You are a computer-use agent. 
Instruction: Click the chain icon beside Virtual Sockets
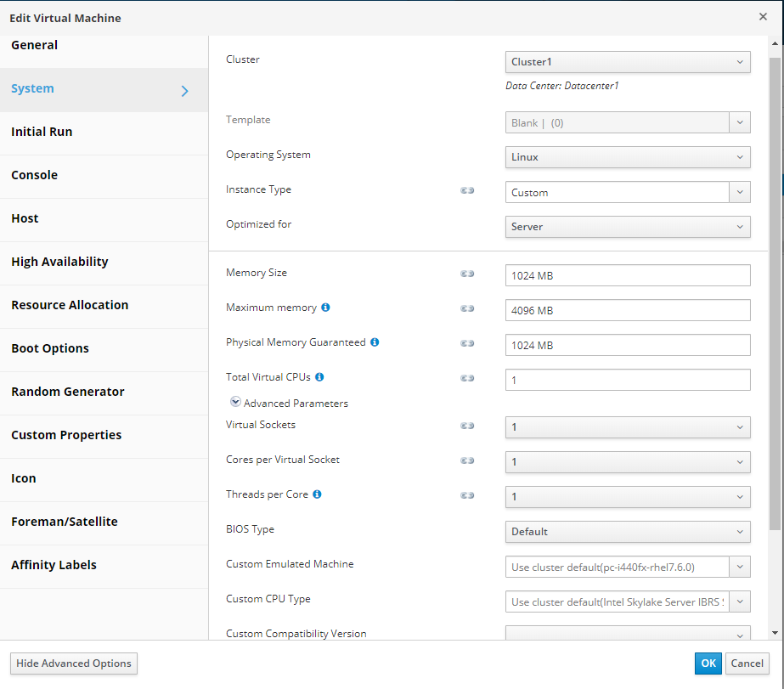tap(467, 426)
